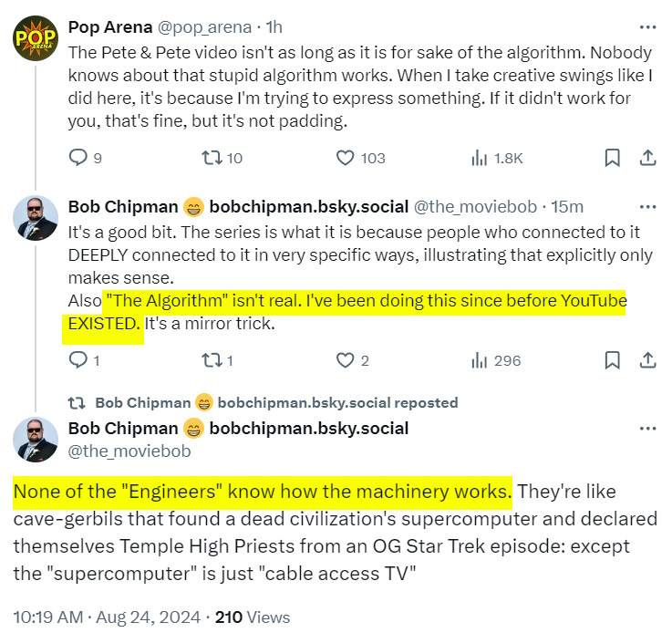Image resolution: width=672 pixels, height=643 pixels.
Task: Repost Bob Chipman's reply with 1 repost
Action: pyautogui.click(x=212, y=360)
